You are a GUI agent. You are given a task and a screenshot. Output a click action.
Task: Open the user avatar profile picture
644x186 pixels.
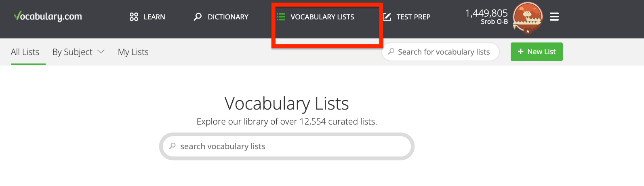[527, 17]
